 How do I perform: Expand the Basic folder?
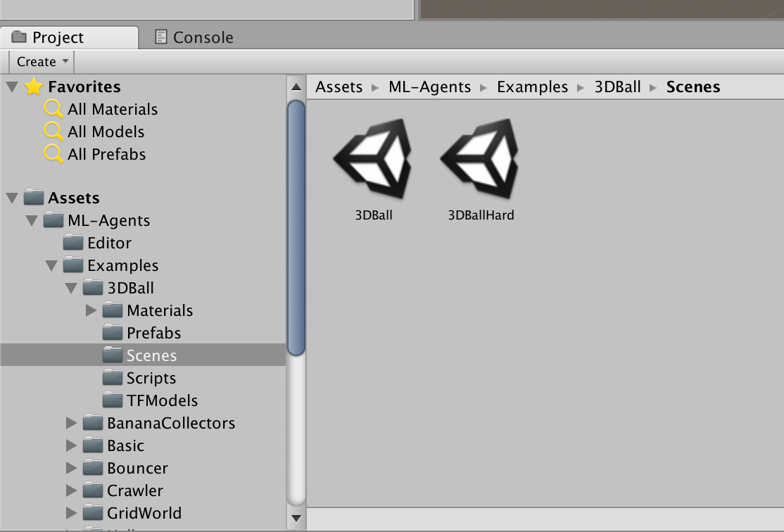pyautogui.click(x=72, y=445)
